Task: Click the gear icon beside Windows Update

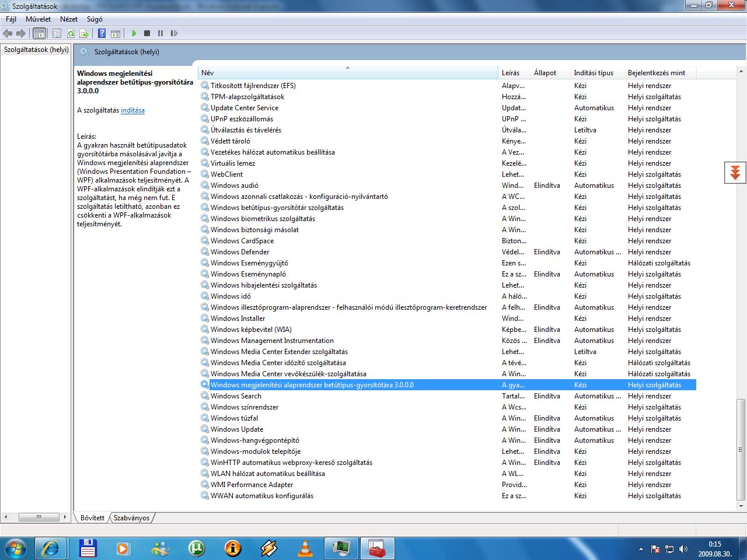Action: tap(205, 429)
